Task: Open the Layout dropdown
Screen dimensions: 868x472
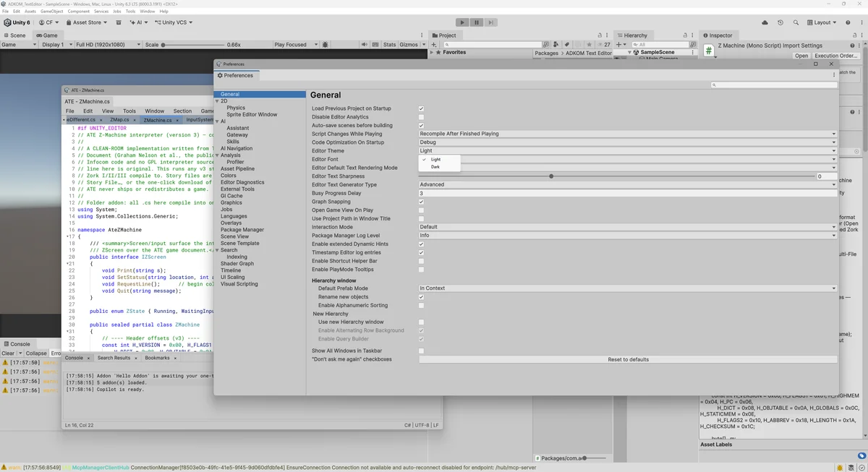Action: [821, 22]
